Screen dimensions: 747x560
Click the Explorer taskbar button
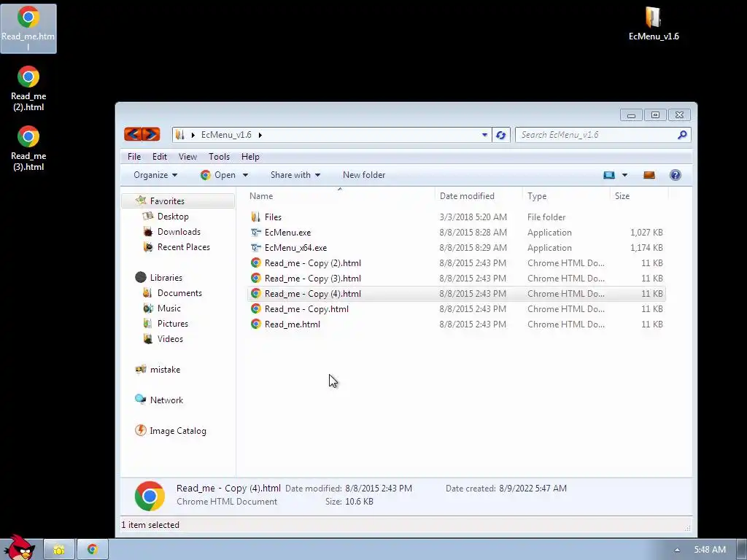(59, 550)
